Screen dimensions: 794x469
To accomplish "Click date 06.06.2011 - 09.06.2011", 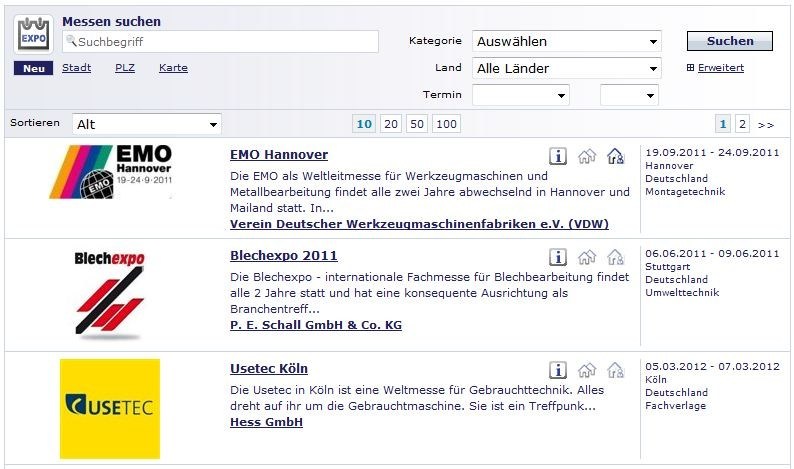I will (x=712, y=253).
